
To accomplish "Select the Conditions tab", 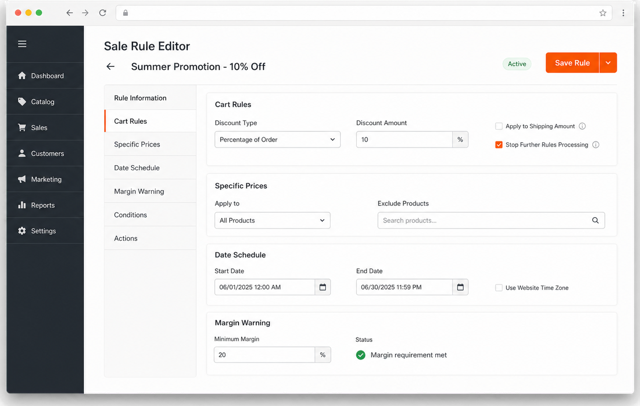I will point(150,215).
